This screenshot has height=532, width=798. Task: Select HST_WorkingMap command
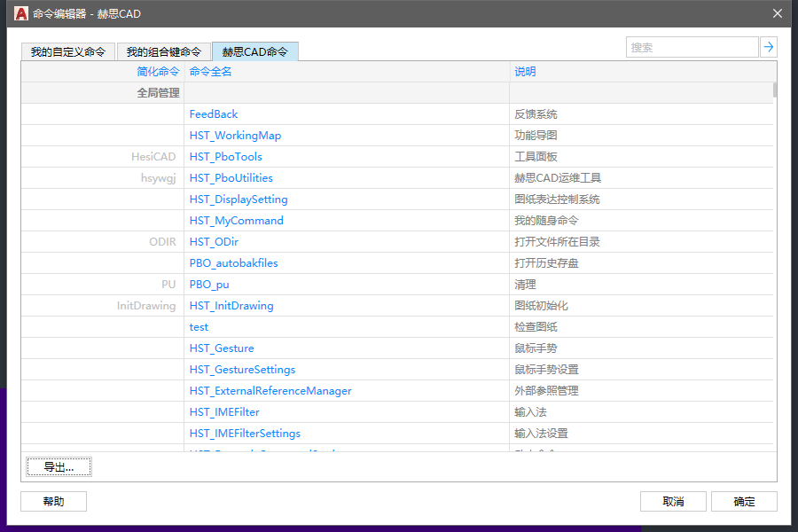235,136
